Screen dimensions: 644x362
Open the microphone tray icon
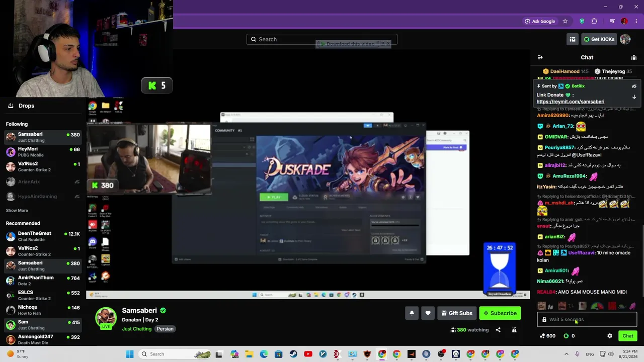click(x=578, y=354)
